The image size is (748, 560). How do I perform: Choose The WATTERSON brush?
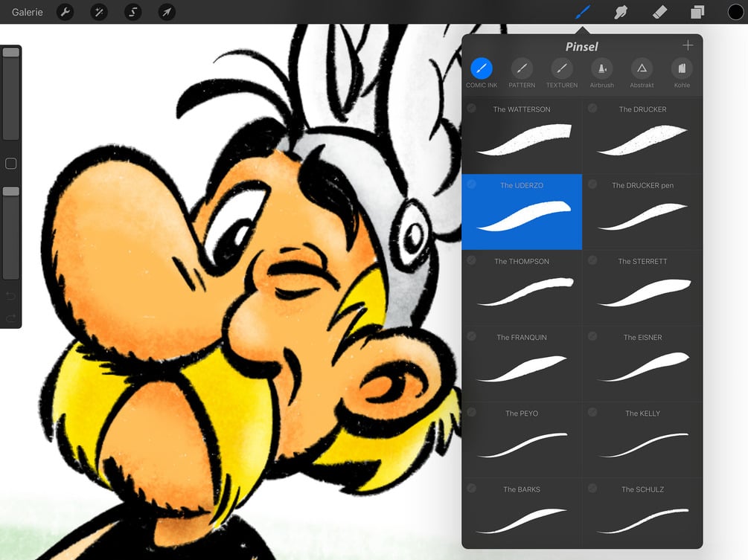point(522,136)
